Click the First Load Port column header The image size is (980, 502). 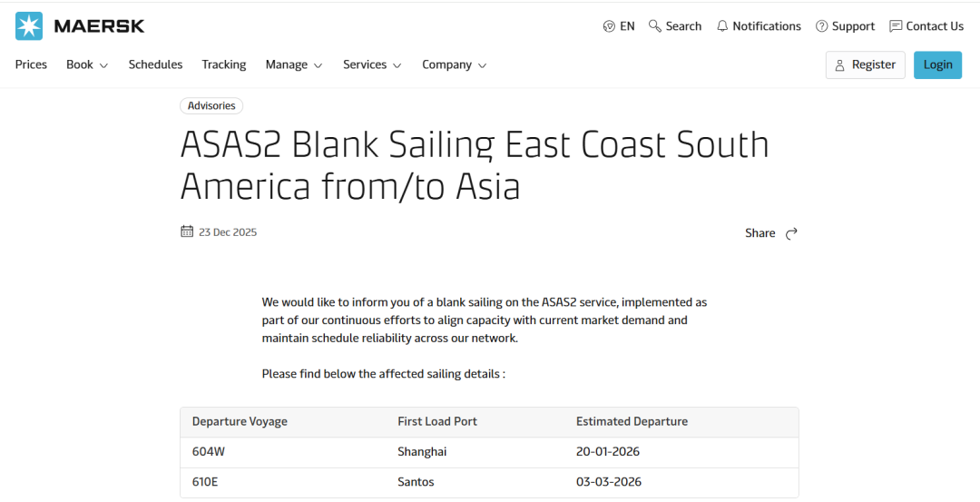pos(437,421)
